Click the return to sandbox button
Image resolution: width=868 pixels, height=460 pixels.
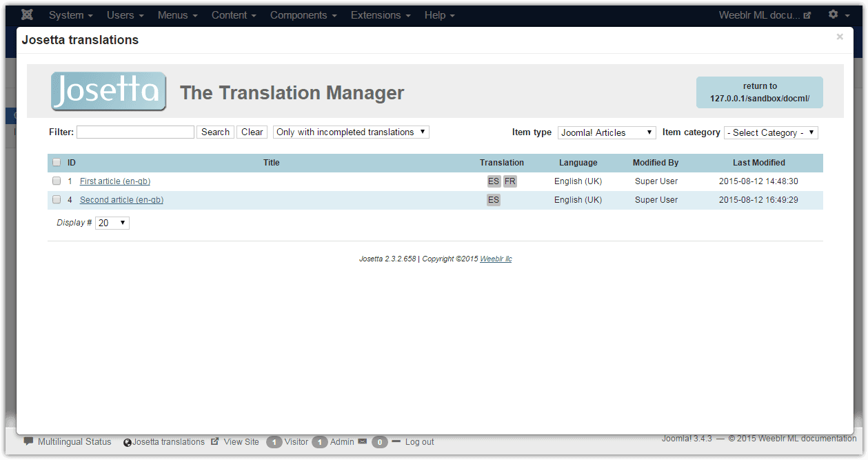[760, 92]
